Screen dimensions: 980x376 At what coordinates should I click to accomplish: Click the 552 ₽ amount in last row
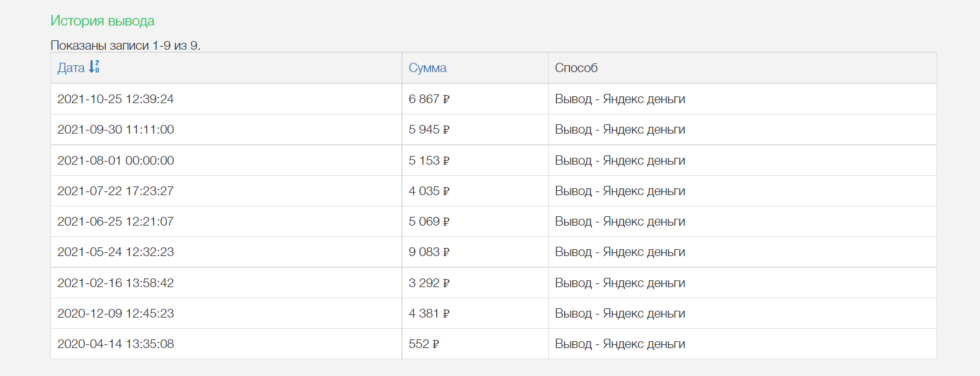point(424,344)
